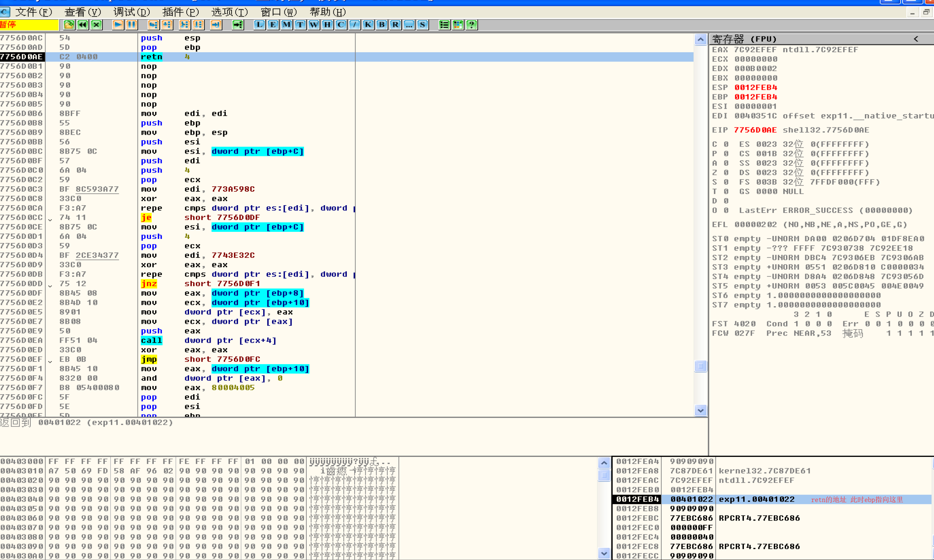The width and height of the screenshot is (934, 560).
Task: Click the EFL value 00000202
Action: pos(755,225)
